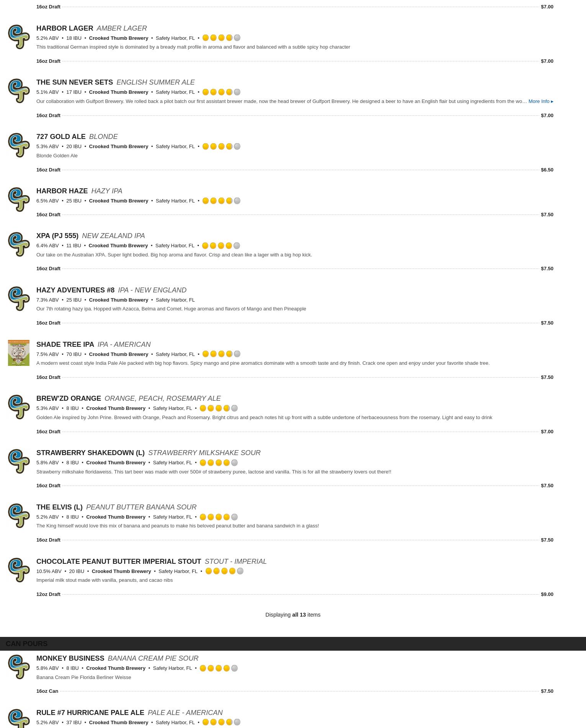Click The Elvis (L) brewery logo icon
586x728 pixels.
(x=19, y=516)
